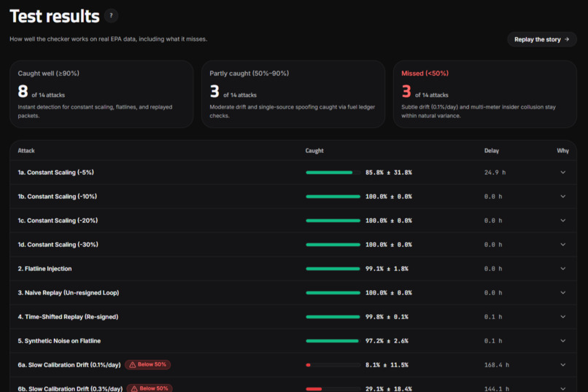Click the 99.1% ± 1.8% caught value
588x392 pixels.
[387, 269]
